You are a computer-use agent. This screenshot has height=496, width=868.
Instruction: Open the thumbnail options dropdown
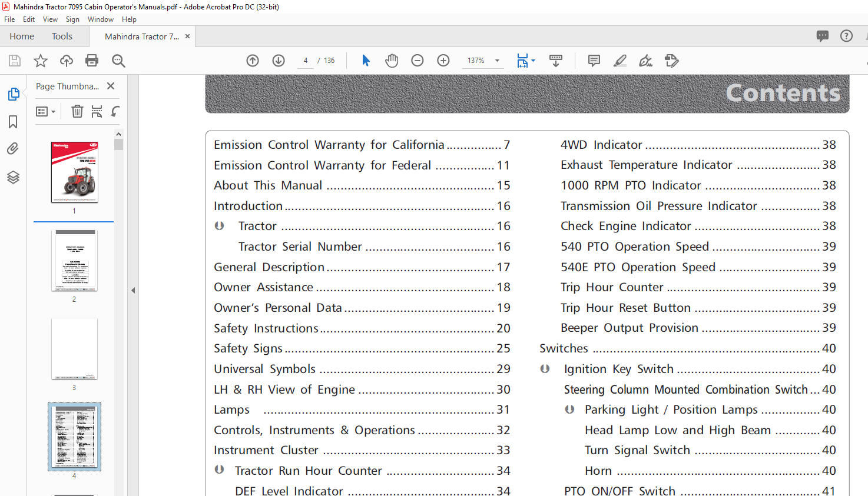[x=46, y=111]
